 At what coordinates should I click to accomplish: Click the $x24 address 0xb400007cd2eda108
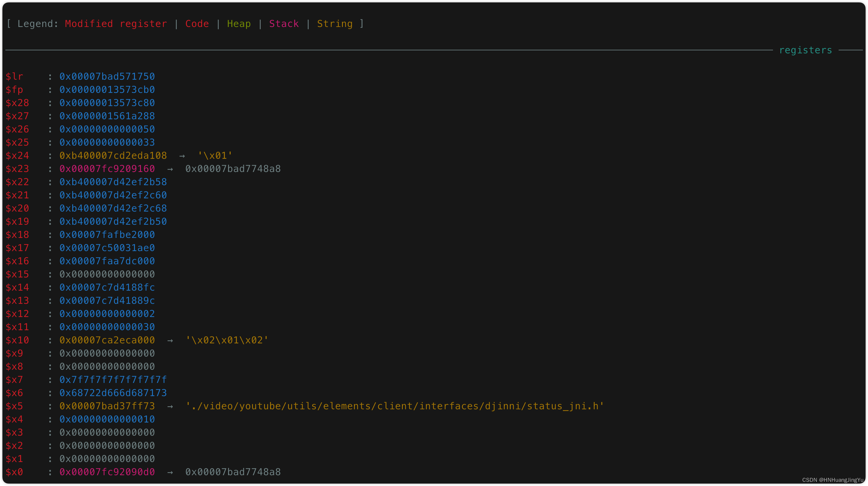[113, 156]
